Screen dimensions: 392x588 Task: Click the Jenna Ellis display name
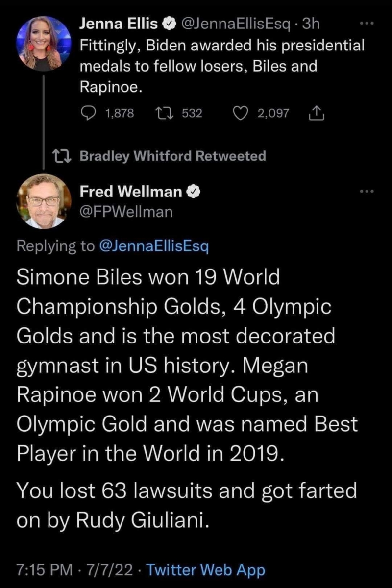(x=119, y=23)
